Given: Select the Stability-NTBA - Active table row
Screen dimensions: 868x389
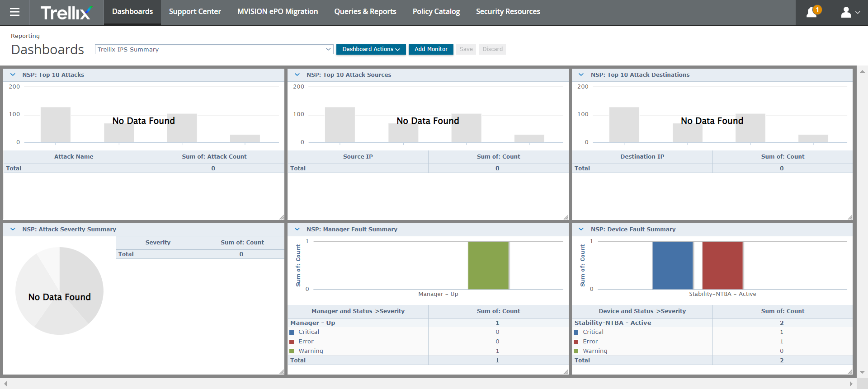Looking at the screenshot, I should click(712, 323).
